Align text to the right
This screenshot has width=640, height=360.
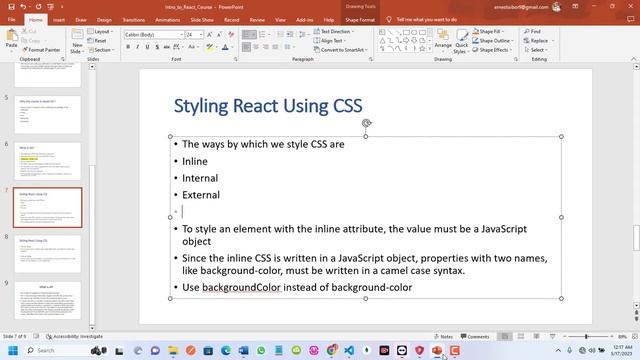[266, 47]
